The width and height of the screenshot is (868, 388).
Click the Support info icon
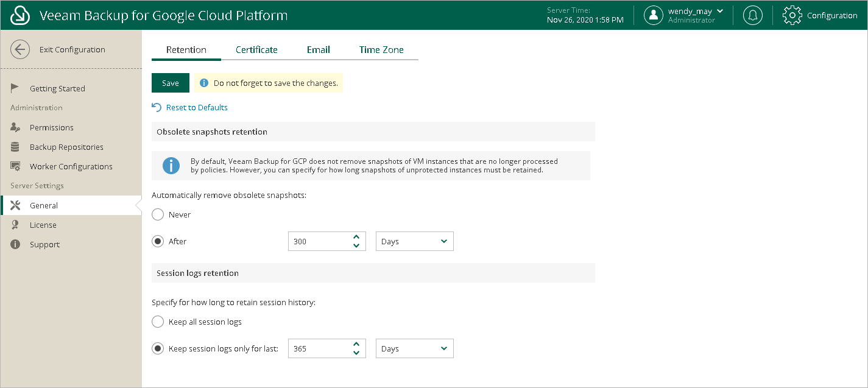15,244
